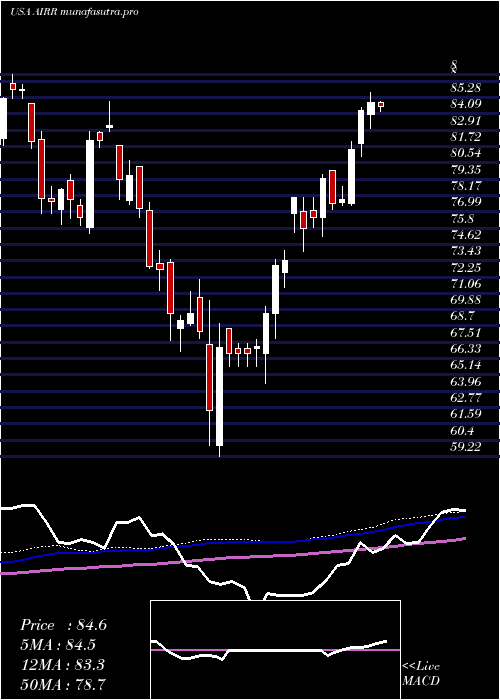Click the 65.14 price axis label

(466, 365)
